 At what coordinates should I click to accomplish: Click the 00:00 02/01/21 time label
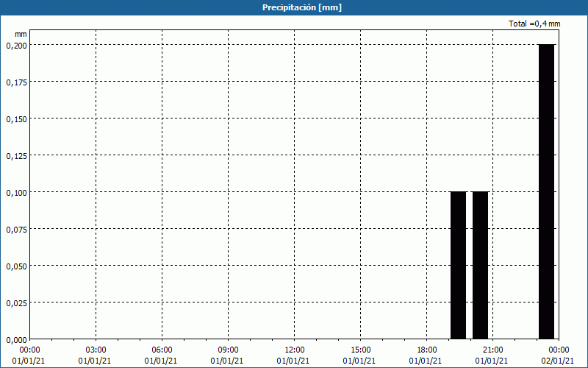click(558, 355)
